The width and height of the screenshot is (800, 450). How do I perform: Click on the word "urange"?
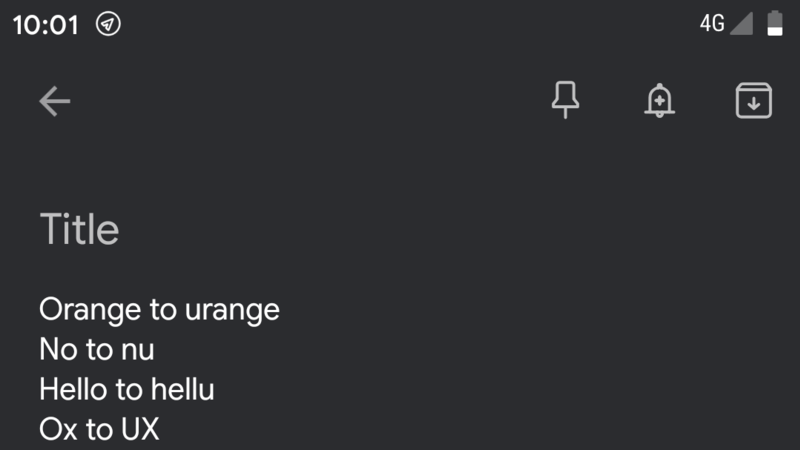pos(232,311)
